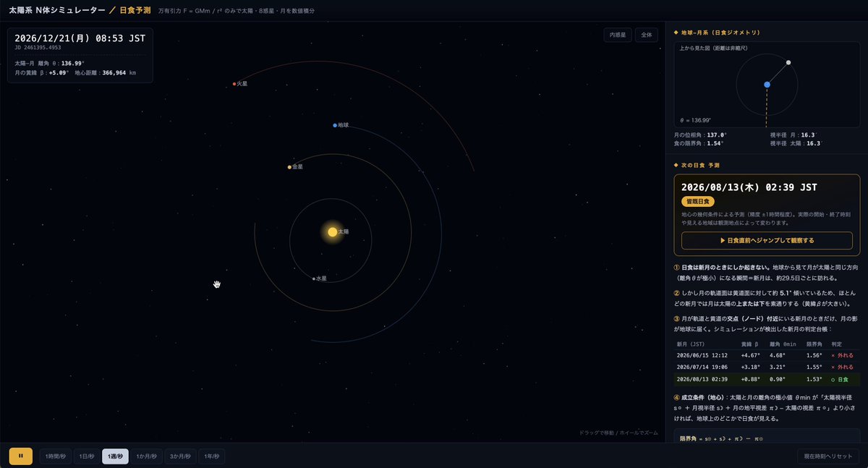Jump to just before the eclipse
Viewport: 868px width, 468px height.
click(x=767, y=240)
